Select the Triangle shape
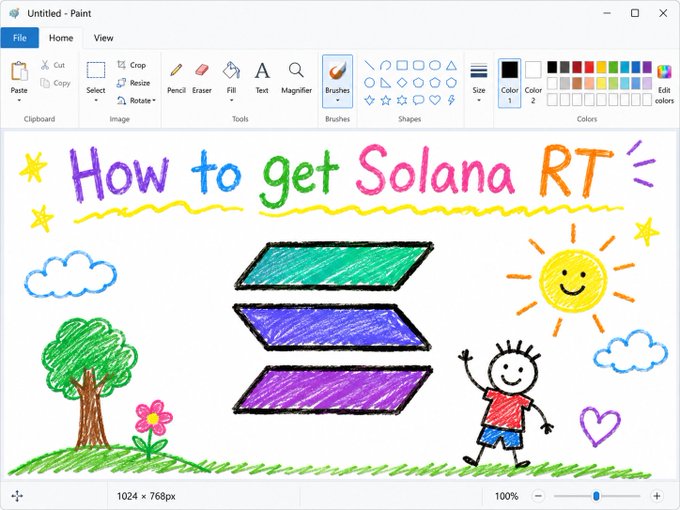 [x=451, y=65]
